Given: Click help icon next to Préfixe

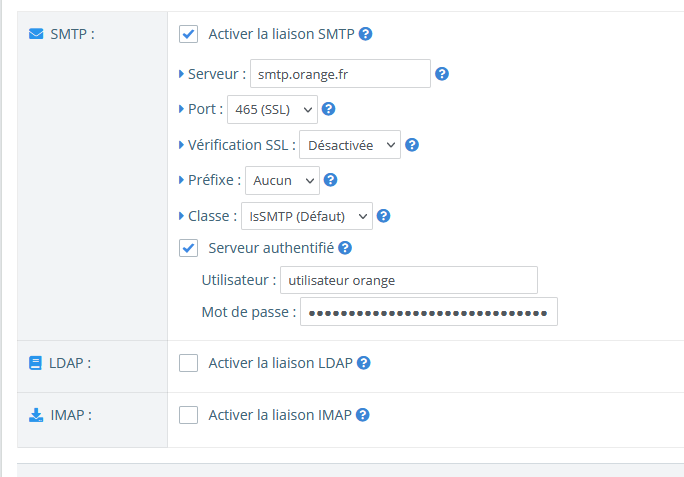Looking at the screenshot, I should pyautogui.click(x=331, y=180).
